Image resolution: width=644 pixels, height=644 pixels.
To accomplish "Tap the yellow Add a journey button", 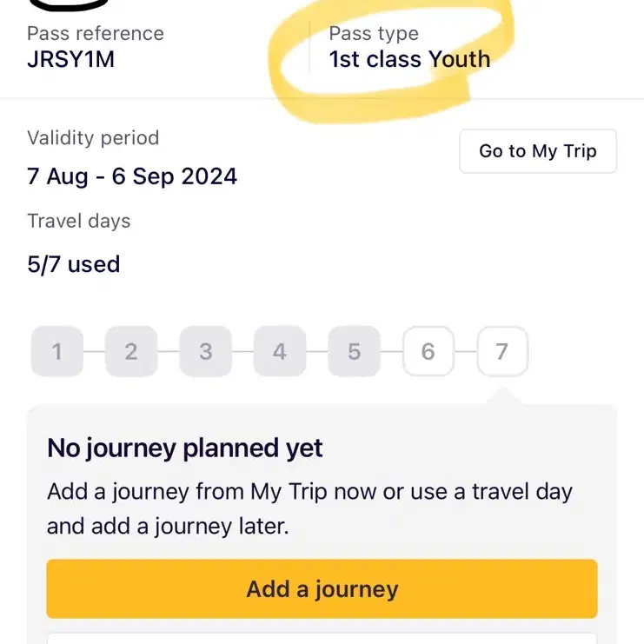I will point(322,588).
